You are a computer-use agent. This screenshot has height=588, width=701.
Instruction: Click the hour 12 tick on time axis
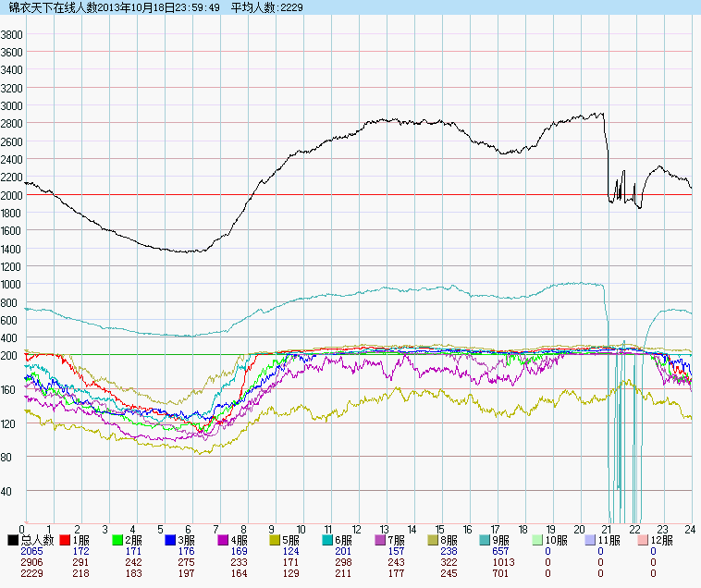click(356, 529)
